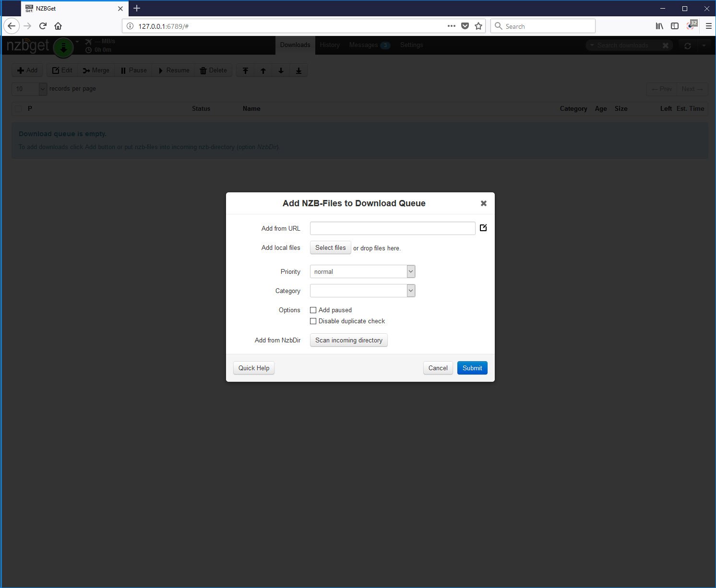Image resolution: width=716 pixels, height=588 pixels.
Task: Click Select files button
Action: click(331, 247)
